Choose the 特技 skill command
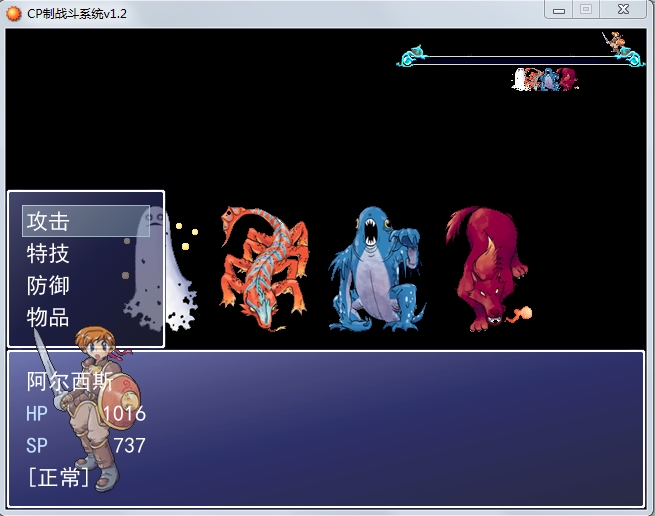655x516 pixels. click(48, 253)
